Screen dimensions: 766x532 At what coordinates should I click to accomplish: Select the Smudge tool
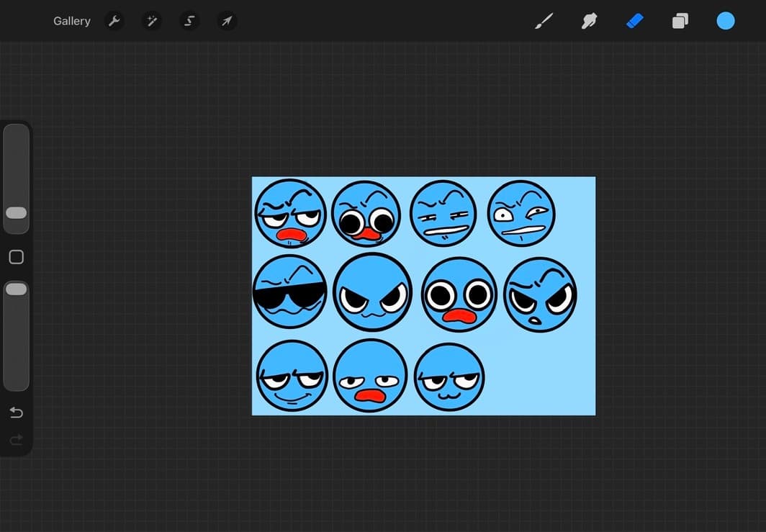coord(589,21)
